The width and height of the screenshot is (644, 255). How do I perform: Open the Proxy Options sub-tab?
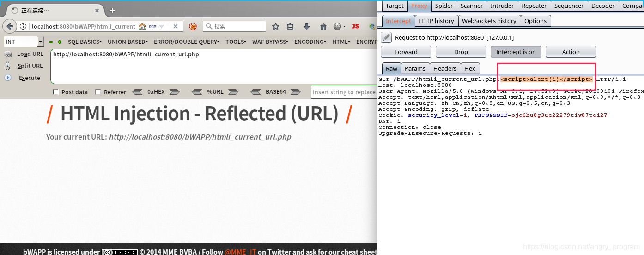point(535,21)
